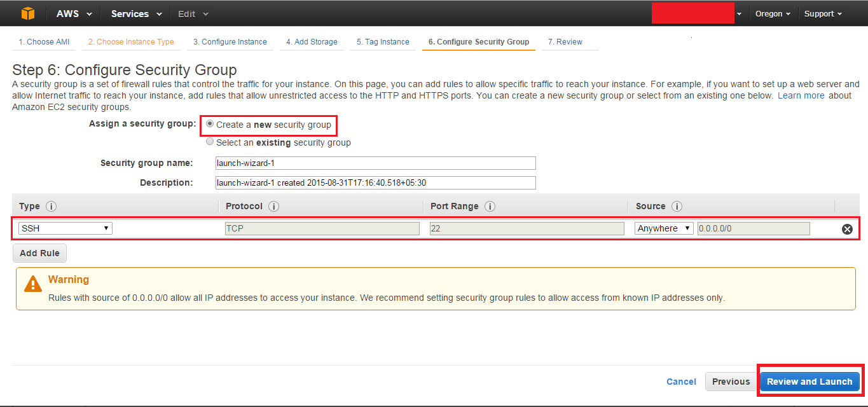Click the Security group name label
Screen dimensions: 868x407
click(x=147, y=163)
